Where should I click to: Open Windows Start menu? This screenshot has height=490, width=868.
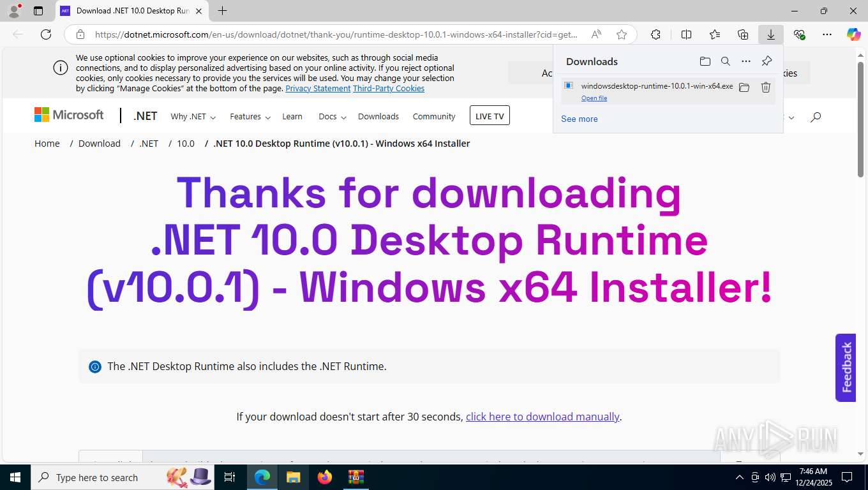pos(15,477)
